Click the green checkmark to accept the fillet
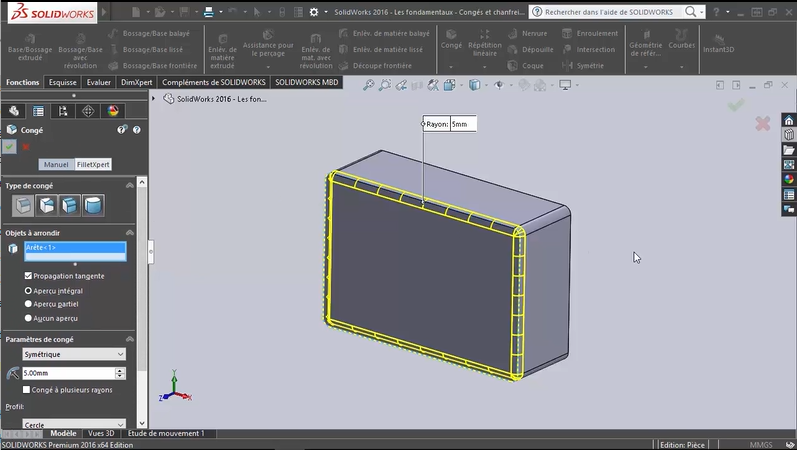Image resolution: width=797 pixels, height=450 pixels. click(9, 147)
